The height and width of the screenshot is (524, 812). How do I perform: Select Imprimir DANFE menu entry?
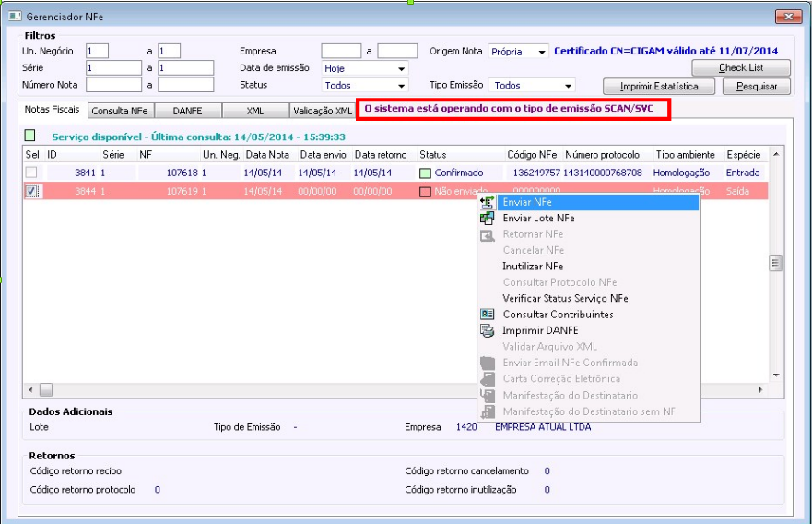coord(589,330)
